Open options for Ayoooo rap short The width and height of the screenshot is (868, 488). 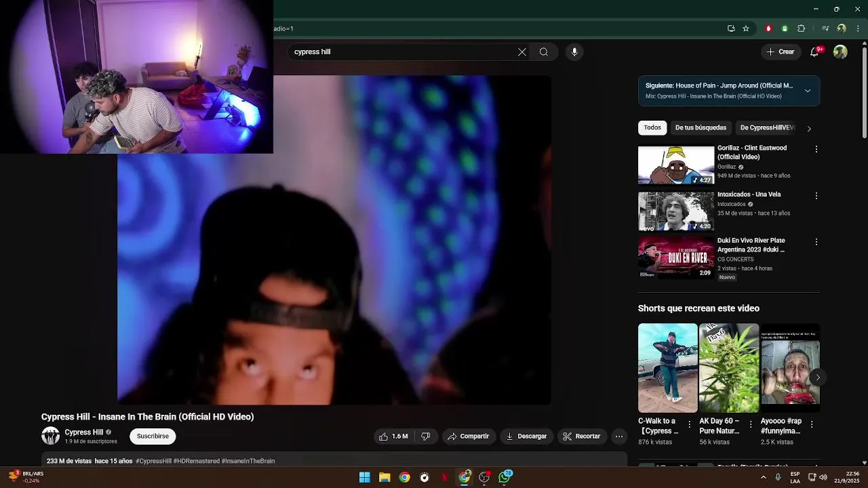[x=812, y=424]
